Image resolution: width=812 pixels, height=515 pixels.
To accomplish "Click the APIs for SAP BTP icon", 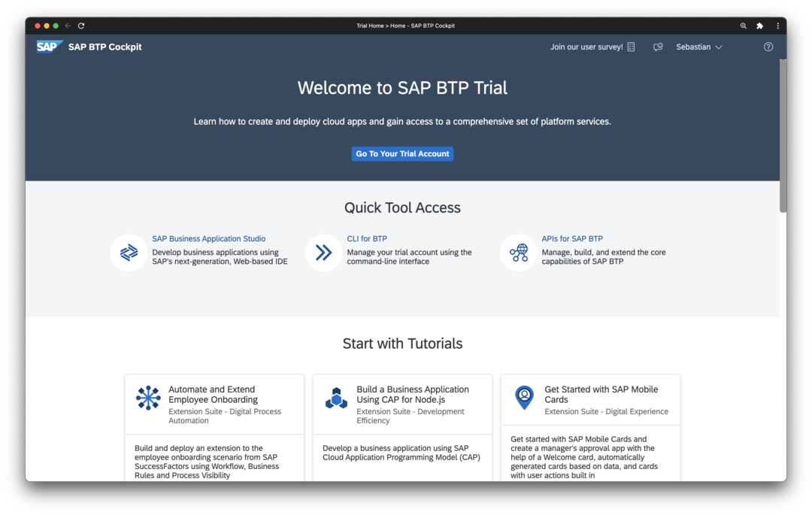I will 519,253.
